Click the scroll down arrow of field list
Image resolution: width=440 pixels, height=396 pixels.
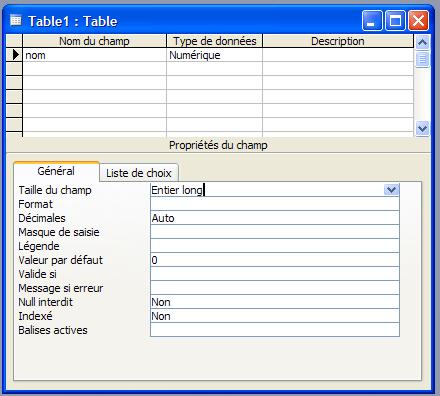tap(422, 128)
